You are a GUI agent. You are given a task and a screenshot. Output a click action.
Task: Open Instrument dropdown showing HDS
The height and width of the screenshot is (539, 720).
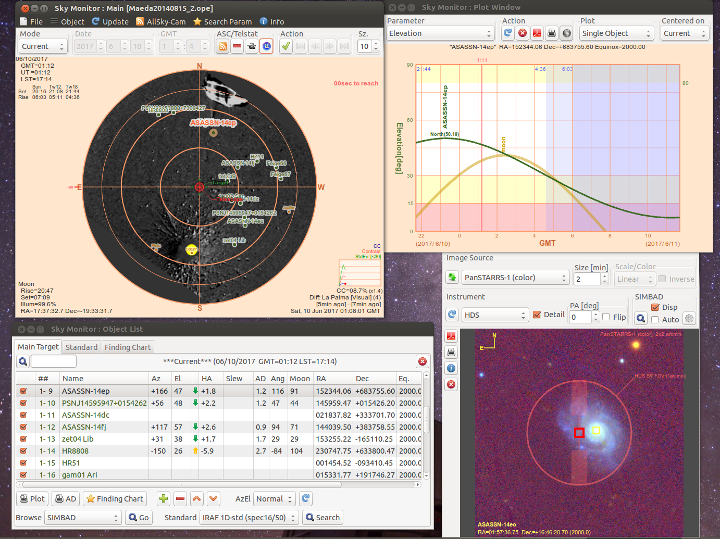495,315
